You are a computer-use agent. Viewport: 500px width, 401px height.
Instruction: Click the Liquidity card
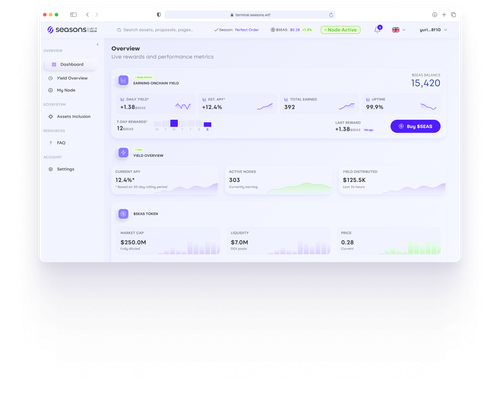coord(279,241)
